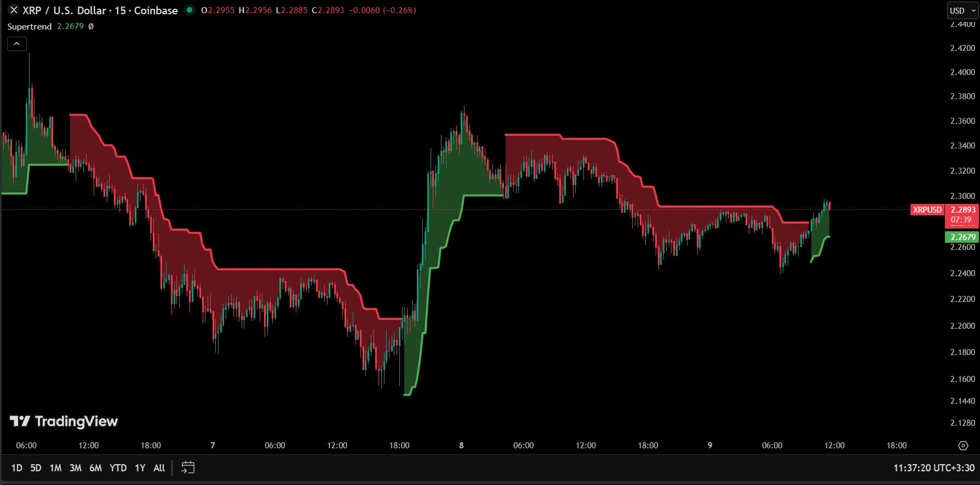Click the XRP coin logo icon

(x=14, y=10)
